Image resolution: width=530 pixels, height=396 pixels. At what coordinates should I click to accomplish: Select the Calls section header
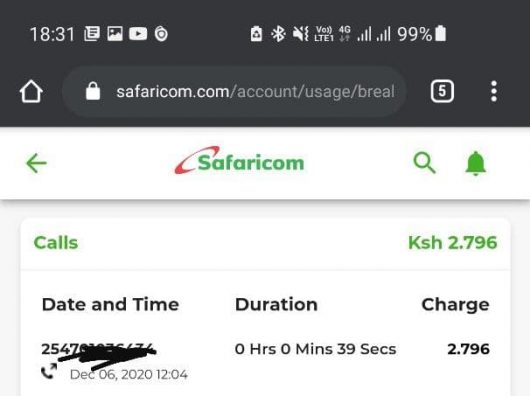tap(56, 243)
